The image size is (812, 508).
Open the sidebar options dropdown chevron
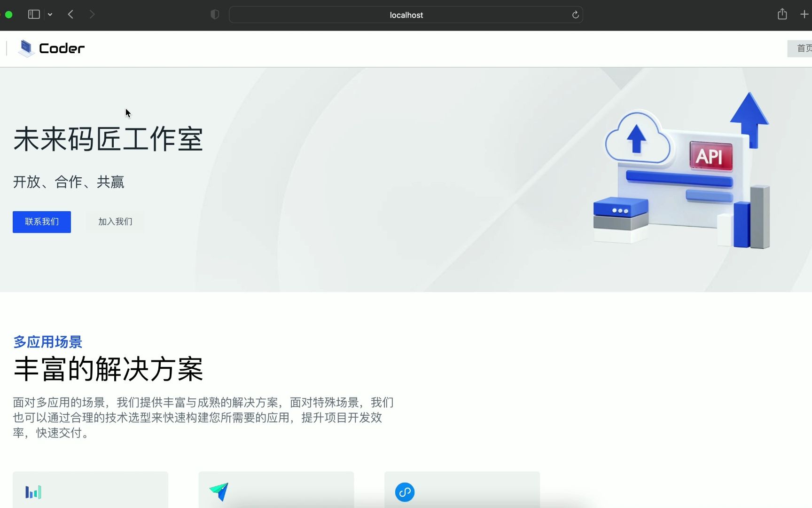[50, 15]
